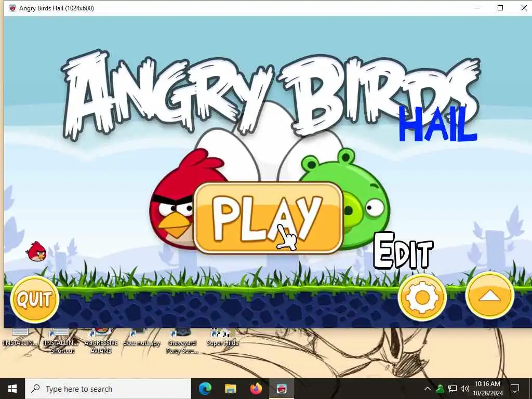The width and height of the screenshot is (532, 399).
Task: Click the taskbar search box
Action: 108,389
